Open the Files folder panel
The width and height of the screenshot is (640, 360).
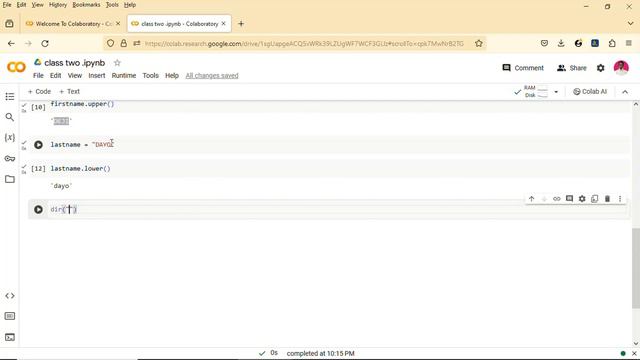tap(10, 179)
